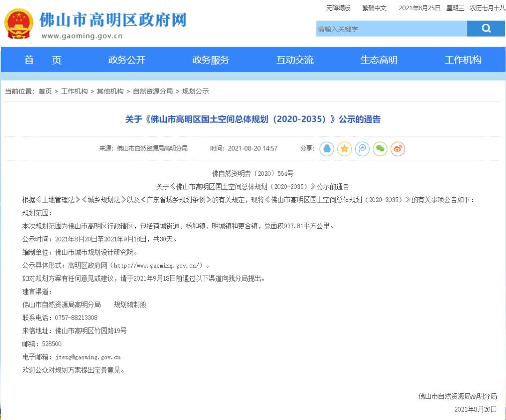Screen dimensions: 506x420
Task: Click the search magnifier button
Action: [x=486, y=29]
